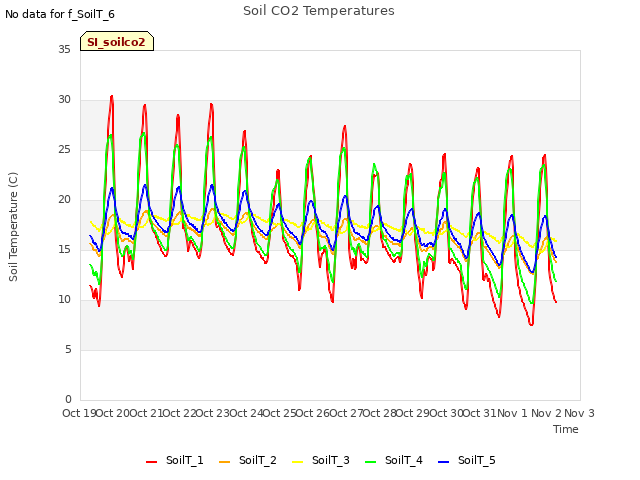Click the Oct 25 x-axis tick label
Screen dimensions: 640x480
[280, 413]
